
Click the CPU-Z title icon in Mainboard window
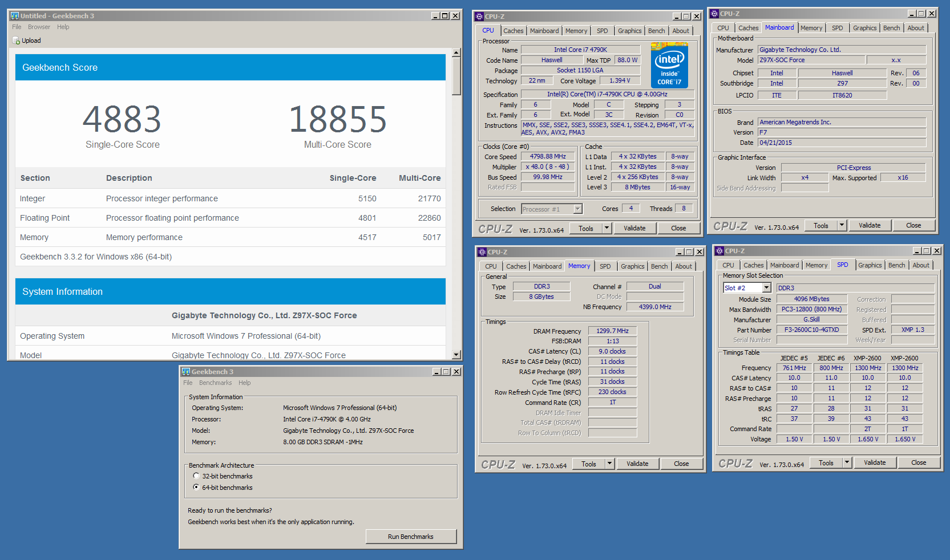pos(714,14)
